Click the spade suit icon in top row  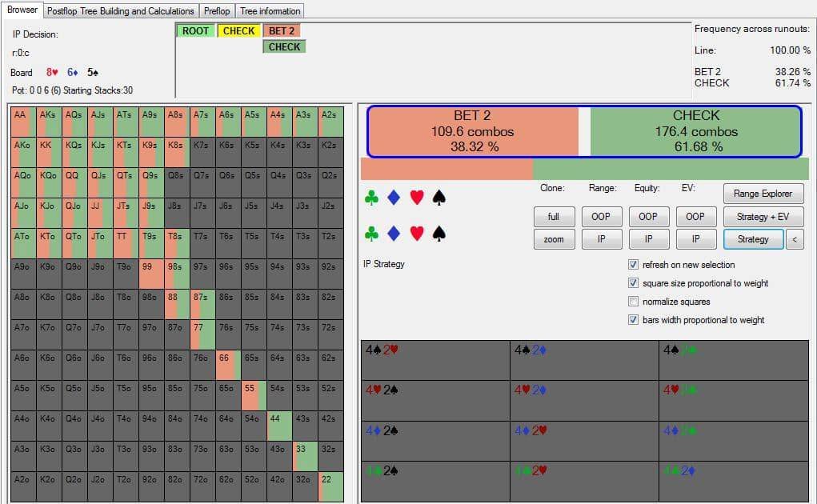(439, 198)
